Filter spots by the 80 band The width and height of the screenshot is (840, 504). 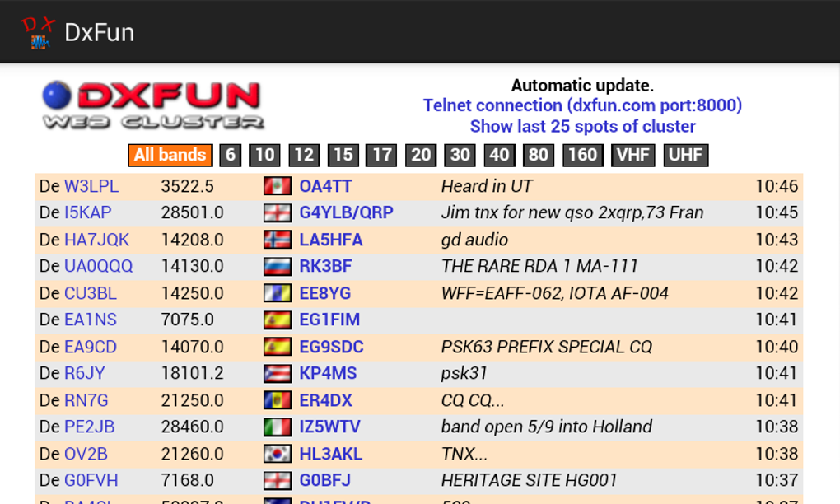pos(539,156)
